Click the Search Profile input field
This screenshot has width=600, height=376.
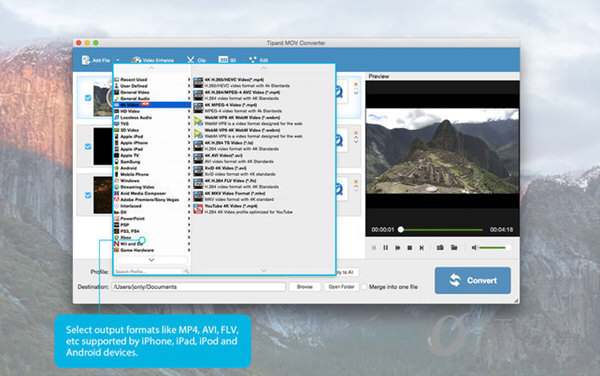[x=148, y=271]
